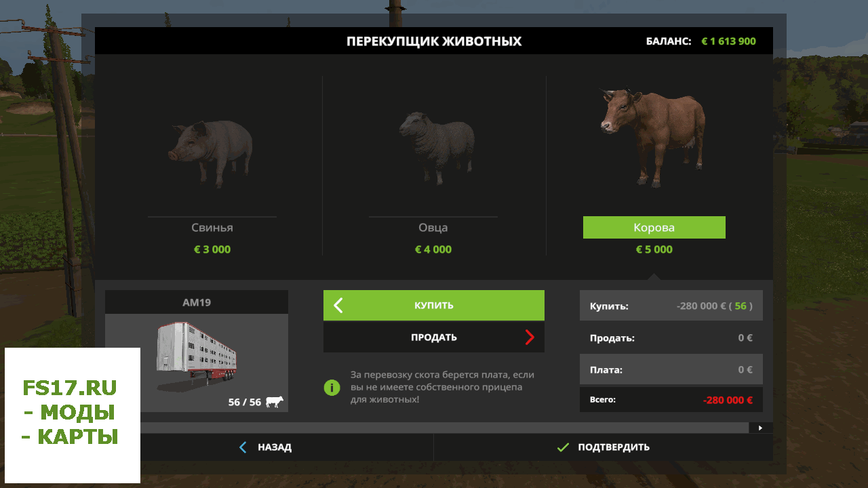Click the AM19 trailer picture
Image resolution: width=868 pixels, height=488 pixels.
point(197,358)
